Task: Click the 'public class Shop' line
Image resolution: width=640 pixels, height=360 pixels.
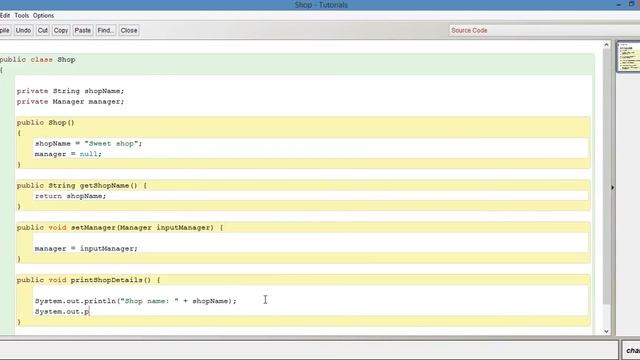Action: click(38, 60)
